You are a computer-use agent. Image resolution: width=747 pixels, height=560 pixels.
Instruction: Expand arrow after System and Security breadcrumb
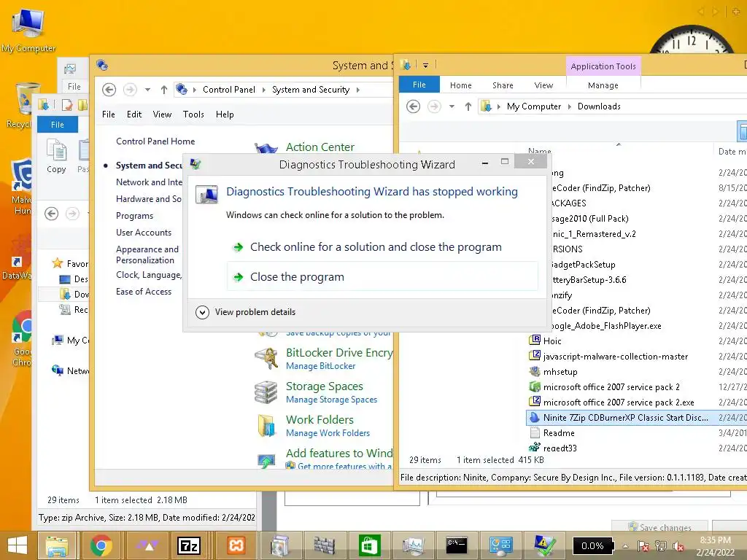point(357,90)
